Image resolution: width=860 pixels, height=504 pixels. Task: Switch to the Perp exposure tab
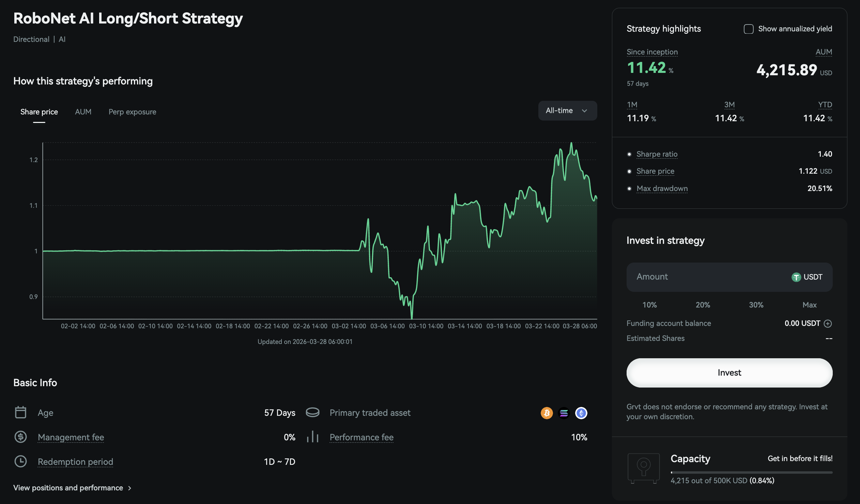pyautogui.click(x=132, y=112)
